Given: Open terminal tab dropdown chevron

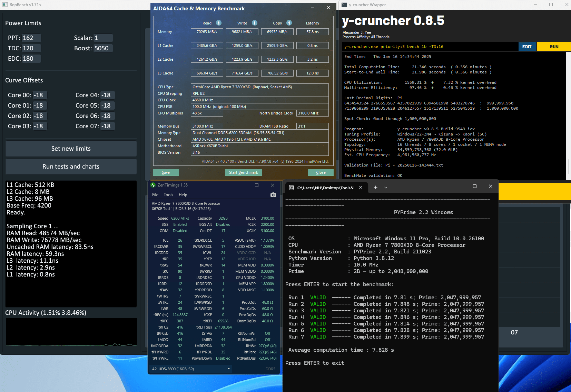Looking at the screenshot, I should 386,188.
